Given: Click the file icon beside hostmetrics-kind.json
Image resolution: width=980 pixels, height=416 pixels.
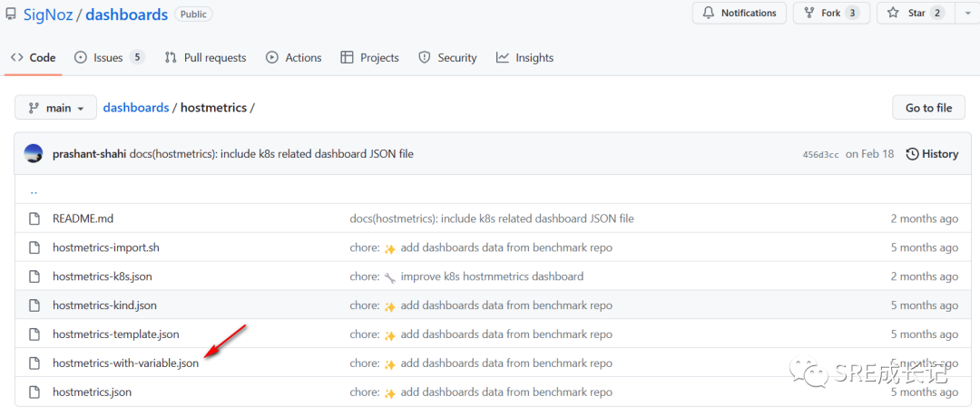Looking at the screenshot, I should (34, 305).
